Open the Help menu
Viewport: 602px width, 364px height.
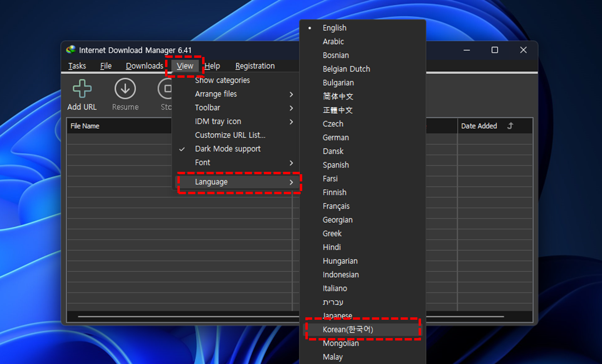[x=212, y=66]
